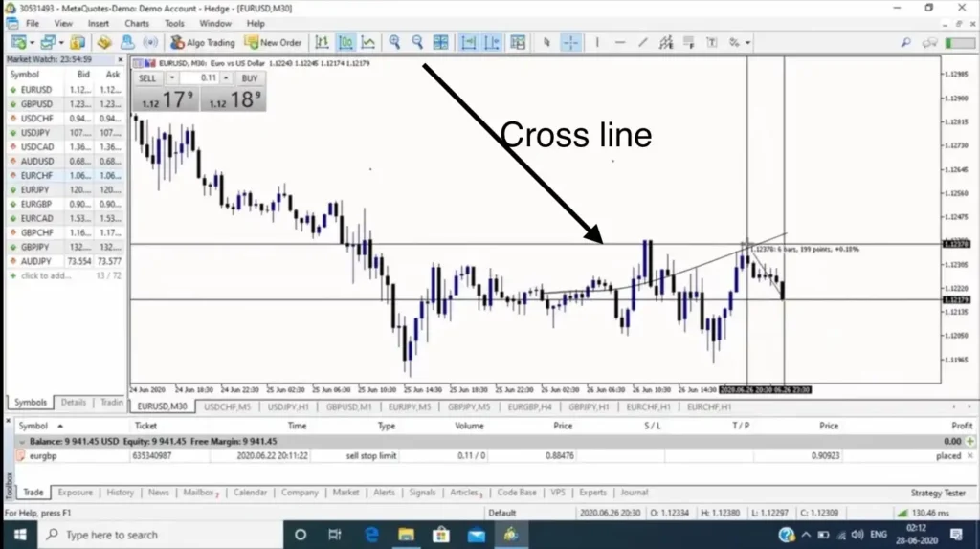
Task: Select the text label tool
Action: coord(712,42)
